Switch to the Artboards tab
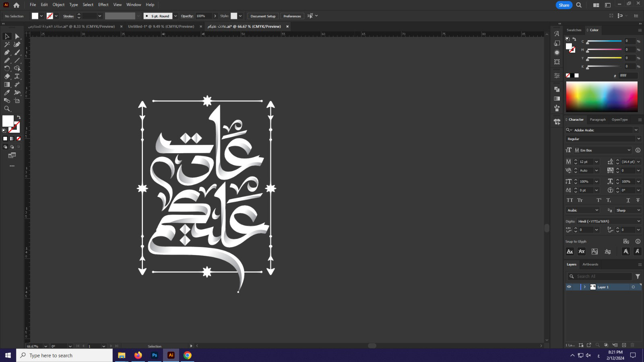This screenshot has height=362, width=644. click(x=590, y=264)
